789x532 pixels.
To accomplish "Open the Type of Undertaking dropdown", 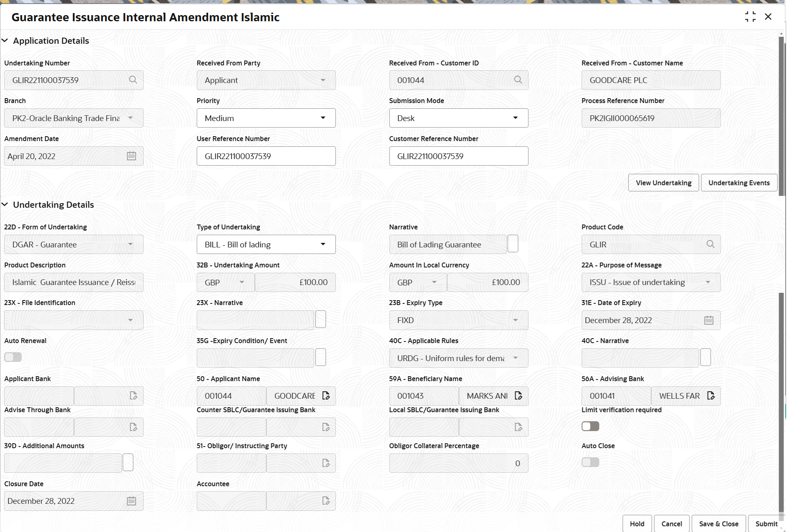I will pos(323,244).
